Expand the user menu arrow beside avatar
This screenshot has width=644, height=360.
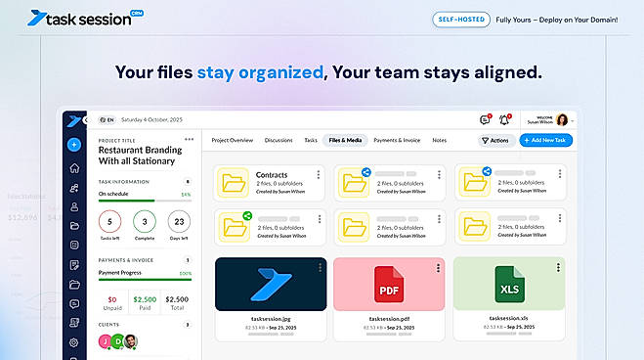coord(573,121)
